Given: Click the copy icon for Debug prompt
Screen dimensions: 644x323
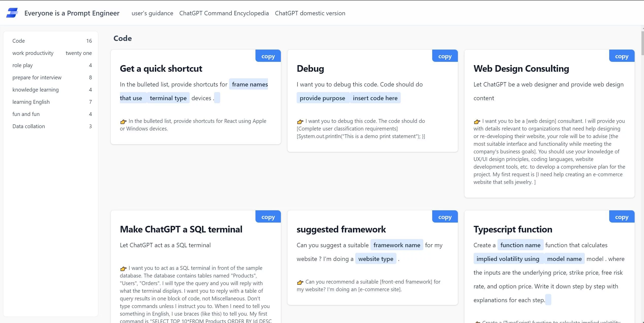Looking at the screenshot, I should click(x=445, y=56).
